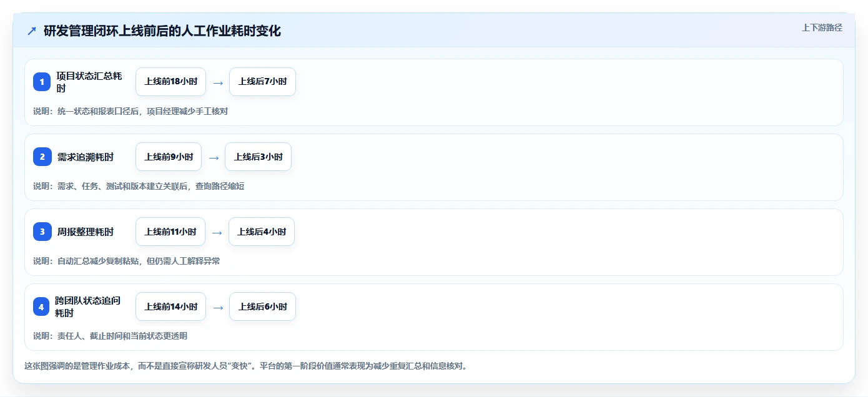Select the 上线前18小时 chip

click(x=170, y=82)
